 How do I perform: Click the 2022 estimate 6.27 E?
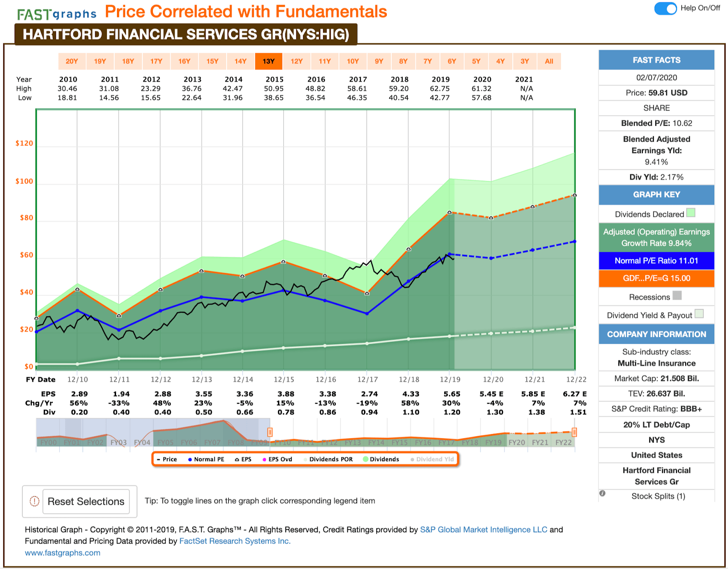(575, 394)
